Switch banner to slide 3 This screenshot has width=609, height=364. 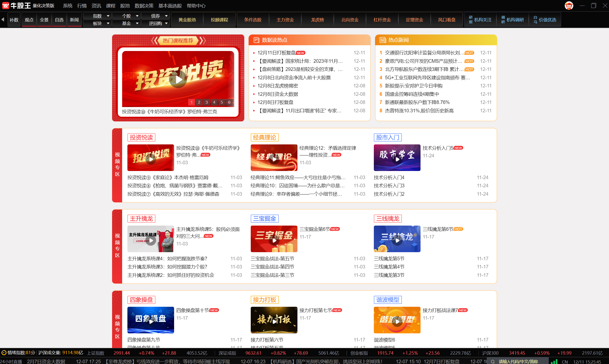(206, 102)
